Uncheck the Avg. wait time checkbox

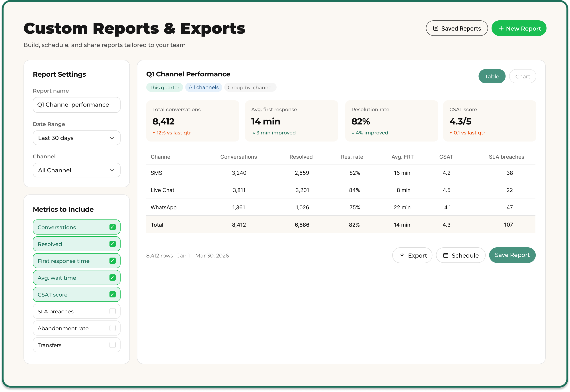click(113, 278)
